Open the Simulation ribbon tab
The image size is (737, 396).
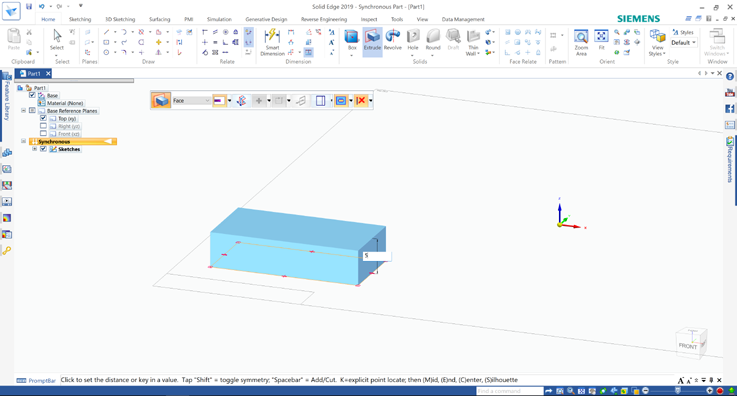point(219,19)
